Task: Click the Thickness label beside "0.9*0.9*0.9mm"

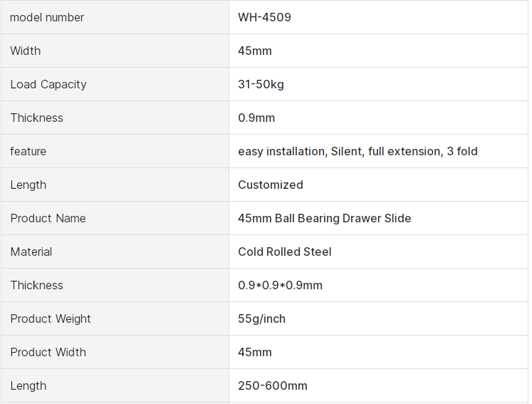Action: (37, 285)
